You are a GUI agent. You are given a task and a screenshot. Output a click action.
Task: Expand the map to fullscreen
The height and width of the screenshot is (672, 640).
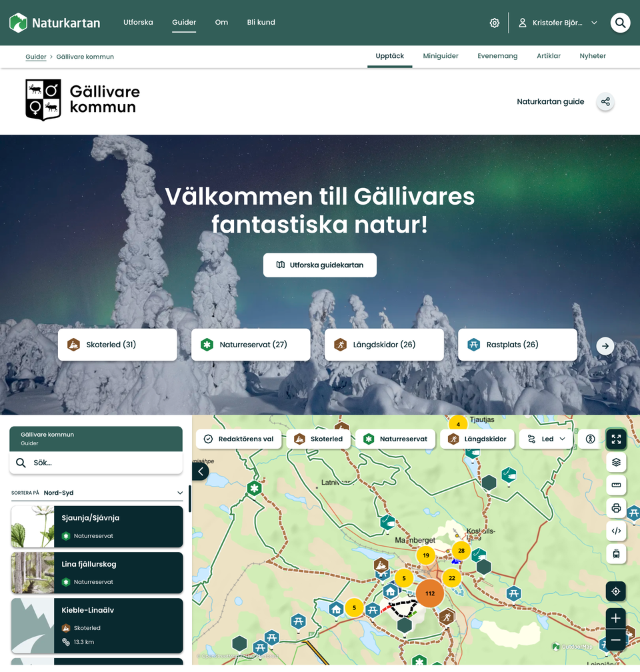(616, 439)
